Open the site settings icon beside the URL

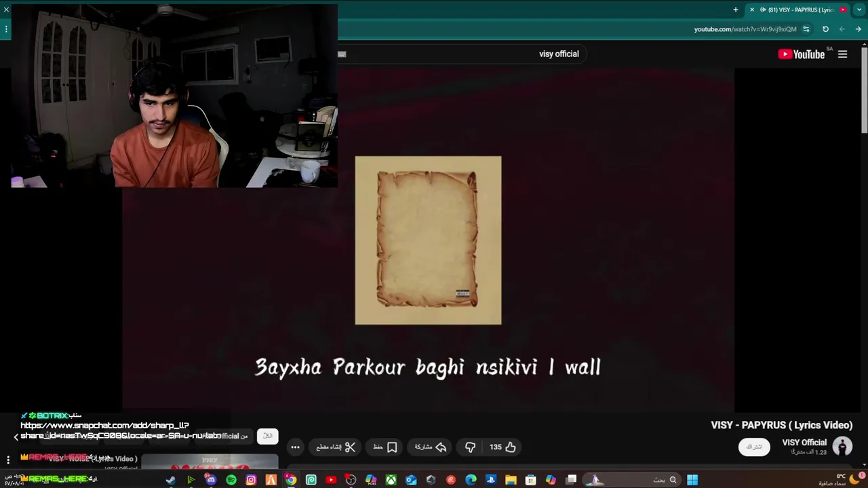[806, 29]
